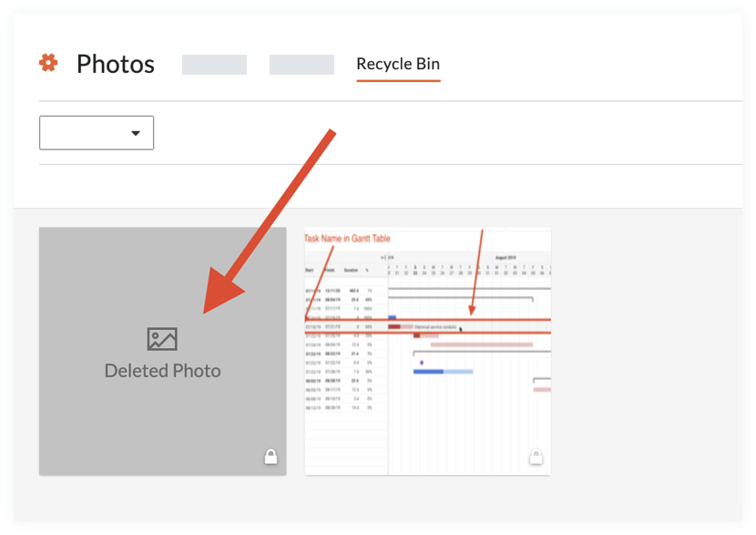
Task: Click the Deleted Photo label text
Action: pyautogui.click(x=162, y=370)
